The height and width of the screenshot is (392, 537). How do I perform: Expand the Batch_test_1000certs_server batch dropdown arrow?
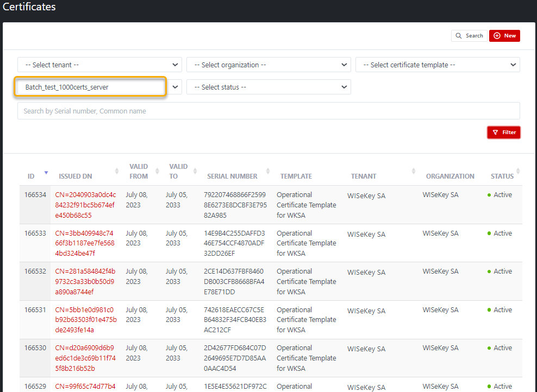(175, 87)
